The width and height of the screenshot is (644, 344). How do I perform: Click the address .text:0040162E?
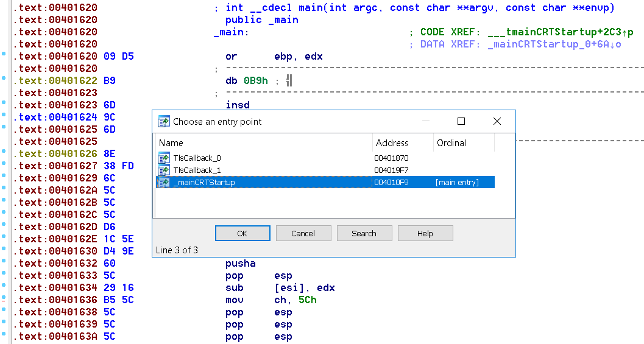55,239
